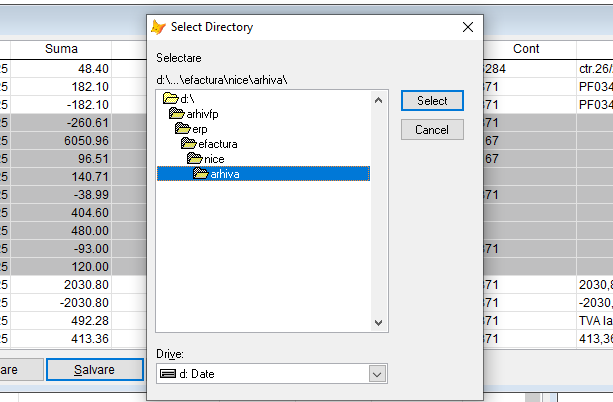613x402 pixels.
Task: Click the arhiva folder icon
Action: tap(201, 174)
